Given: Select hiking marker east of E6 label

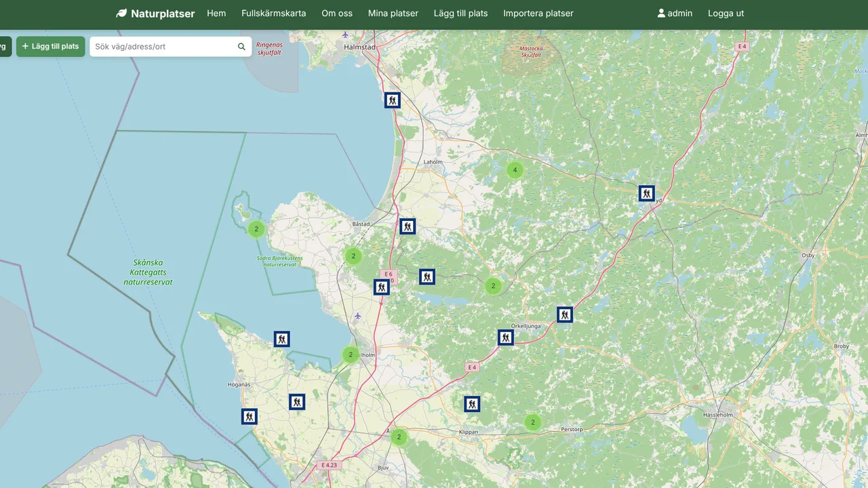Looking at the screenshot, I should (x=427, y=277).
